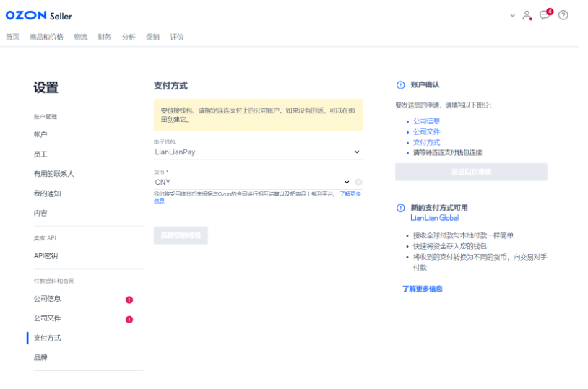
Task: Open the 商品和价格 menu
Action: pyautogui.click(x=46, y=37)
